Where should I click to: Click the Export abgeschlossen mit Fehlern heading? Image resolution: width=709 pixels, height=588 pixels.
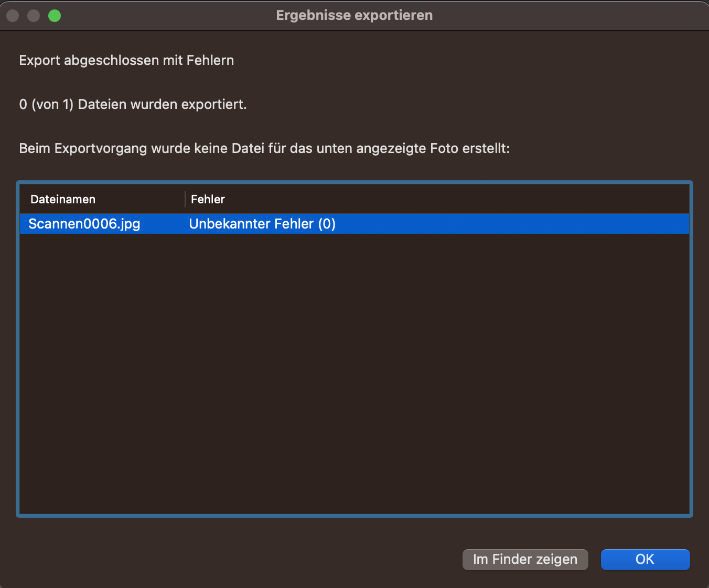[126, 60]
